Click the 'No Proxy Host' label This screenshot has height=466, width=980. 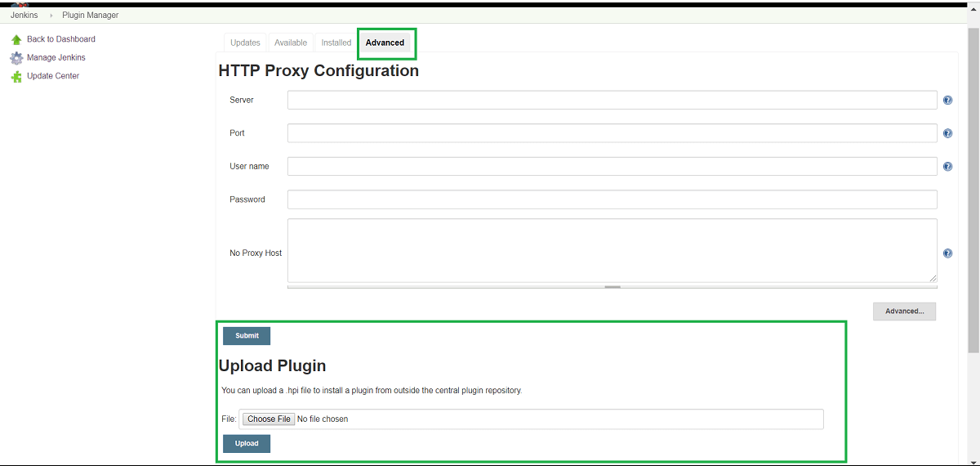(256, 253)
